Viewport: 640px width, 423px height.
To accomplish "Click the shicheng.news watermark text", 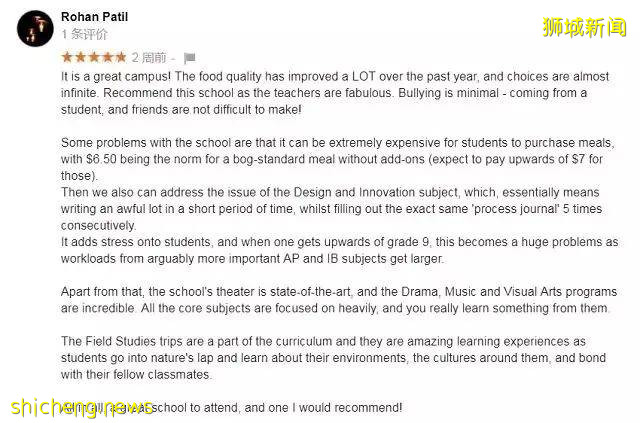I will click(82, 407).
